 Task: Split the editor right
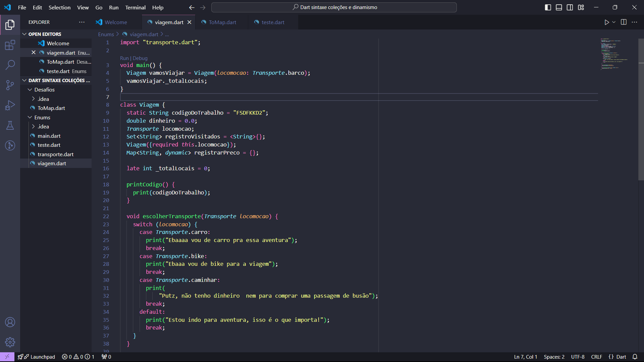click(x=624, y=22)
